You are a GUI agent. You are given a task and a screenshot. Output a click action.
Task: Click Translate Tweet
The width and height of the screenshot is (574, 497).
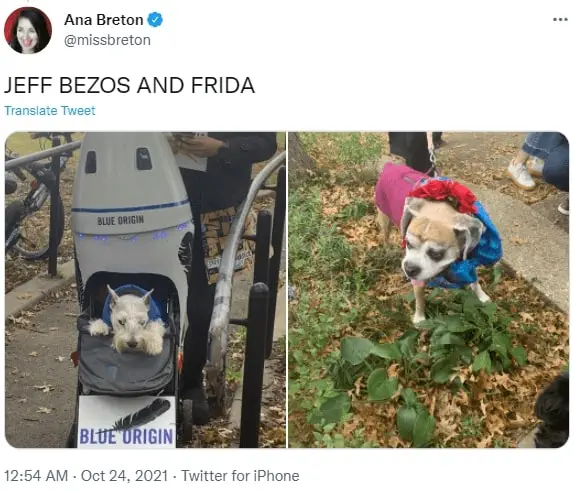click(x=50, y=111)
